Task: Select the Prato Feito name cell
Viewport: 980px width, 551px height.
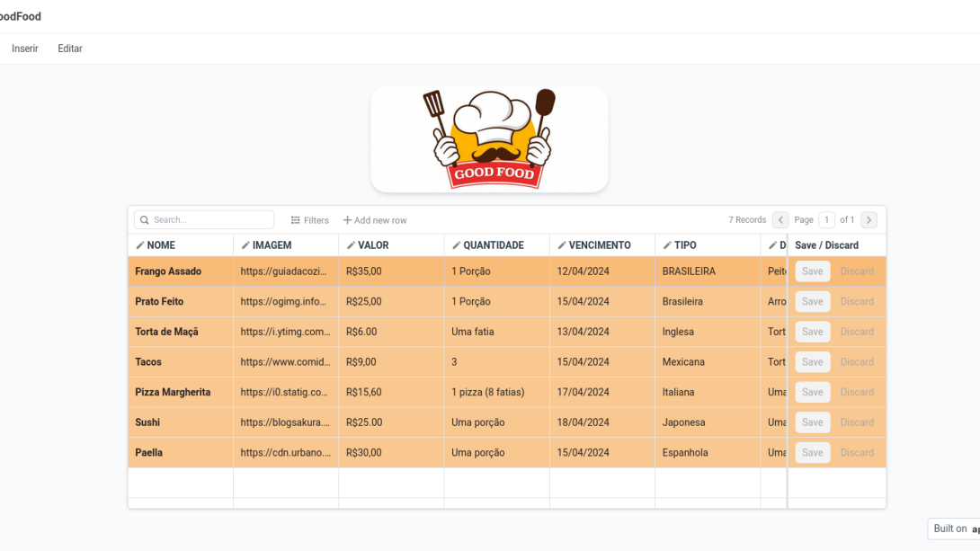Action: click(181, 301)
